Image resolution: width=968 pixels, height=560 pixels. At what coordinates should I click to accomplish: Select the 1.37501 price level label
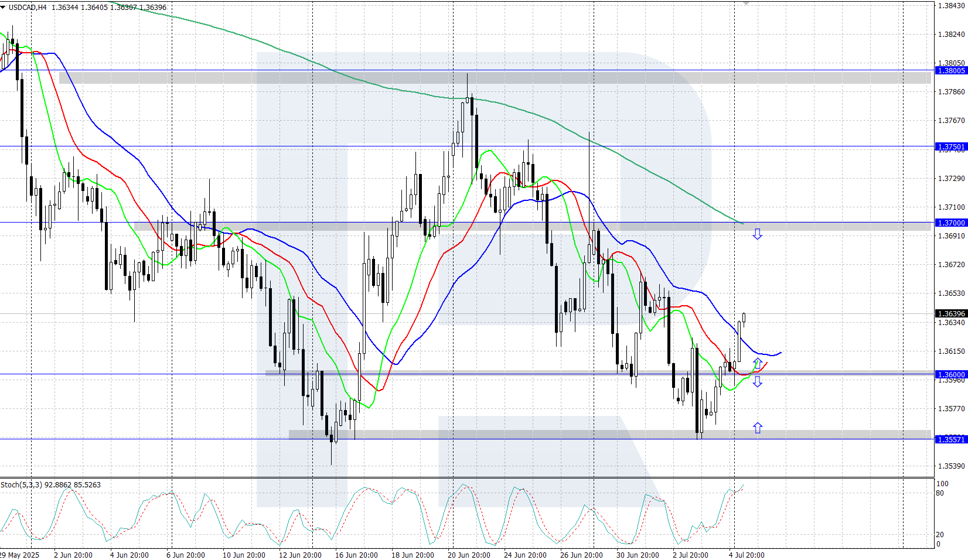click(x=950, y=147)
